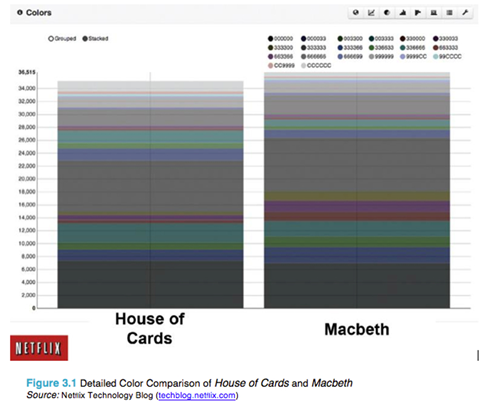This screenshot has height=407, width=480.
Task: Click the info icon beside Colors
Action: [20, 12]
